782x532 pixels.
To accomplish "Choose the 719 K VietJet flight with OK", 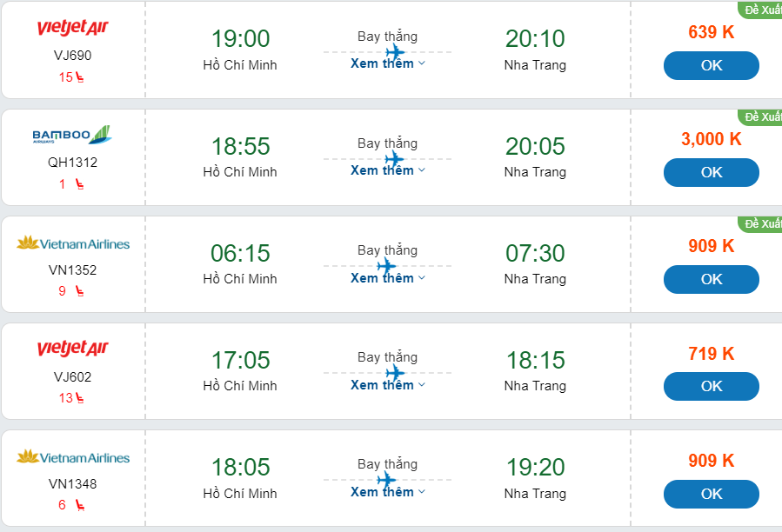I will pos(711,386).
